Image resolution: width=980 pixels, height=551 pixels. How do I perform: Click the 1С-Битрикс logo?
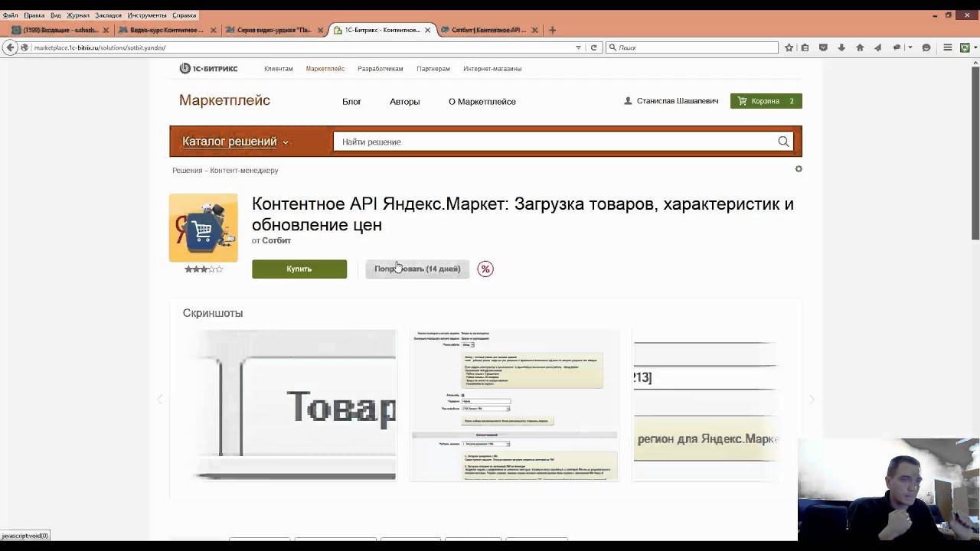pyautogui.click(x=208, y=68)
